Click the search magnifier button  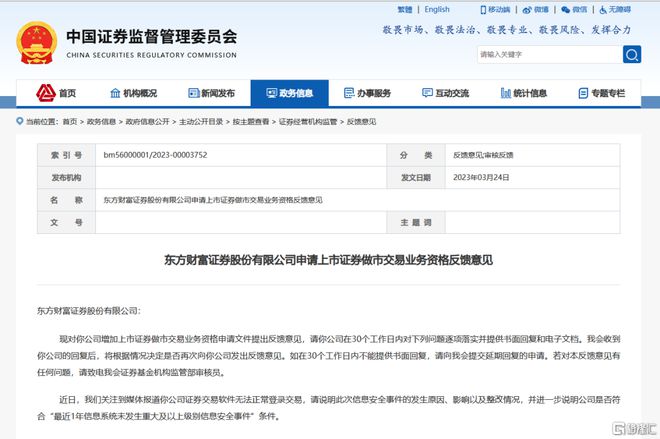[x=632, y=54]
